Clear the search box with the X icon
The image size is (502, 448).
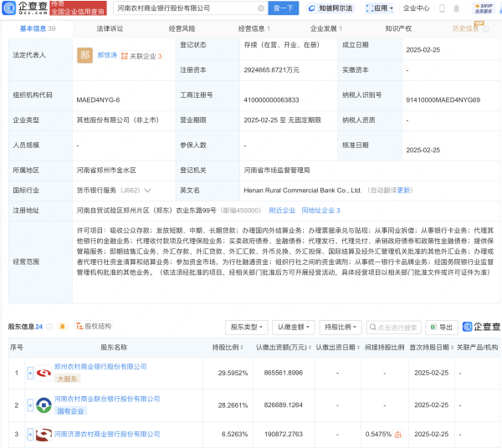pos(261,8)
